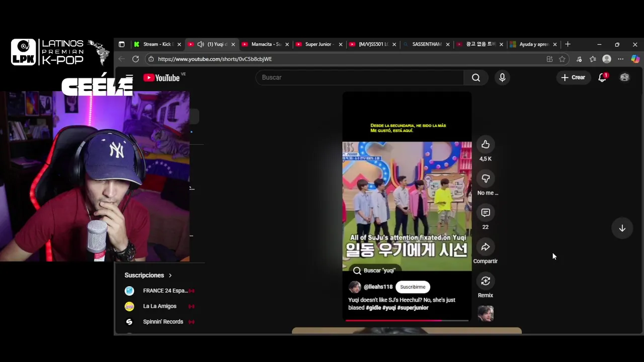
Task: Open the comments showing 22
Action: point(486,213)
